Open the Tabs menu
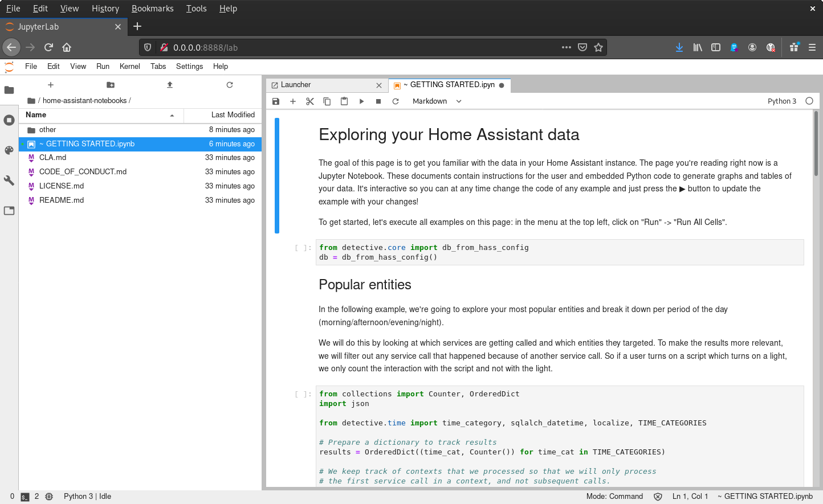This screenshot has width=823, height=504. [158, 67]
